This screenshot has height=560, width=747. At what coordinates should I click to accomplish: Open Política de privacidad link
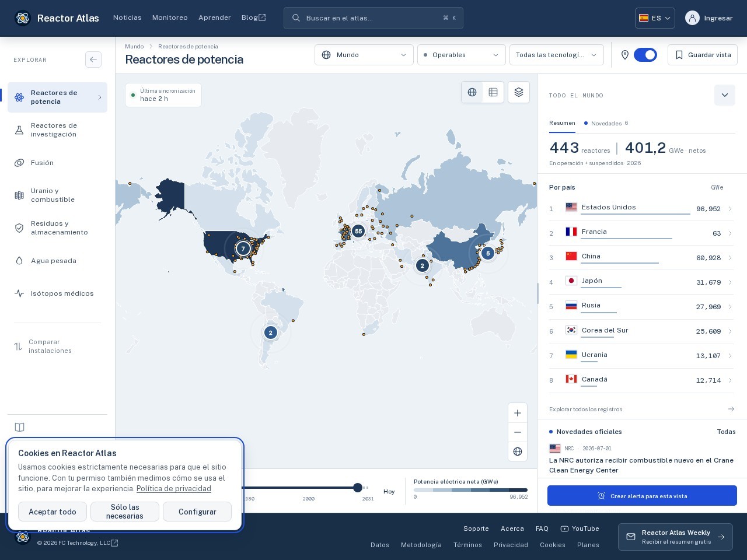(174, 489)
